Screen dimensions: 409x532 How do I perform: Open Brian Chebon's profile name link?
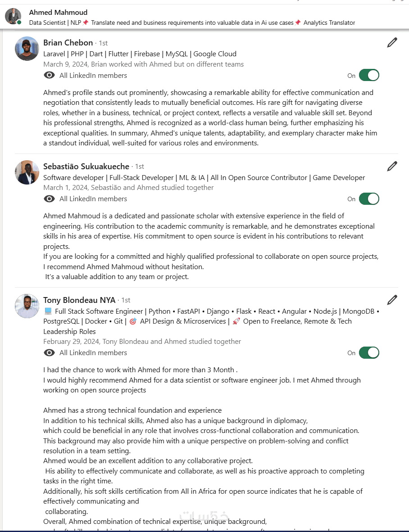pos(68,43)
